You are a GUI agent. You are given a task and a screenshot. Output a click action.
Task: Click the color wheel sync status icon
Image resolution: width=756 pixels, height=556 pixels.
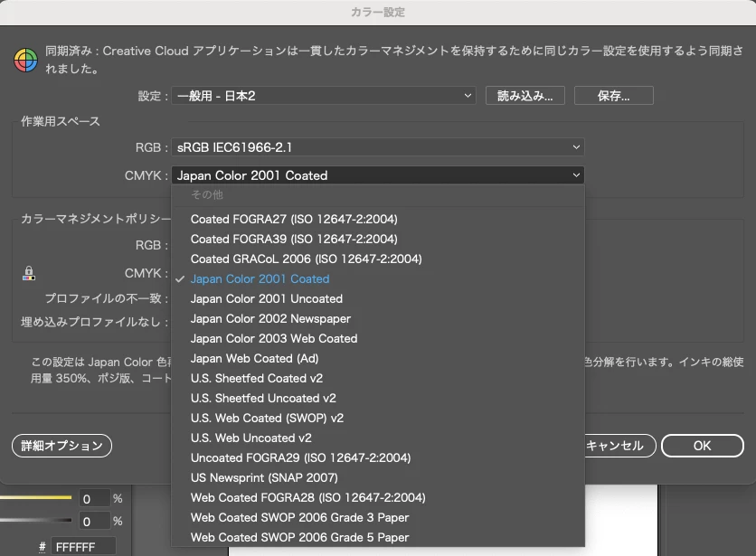click(x=25, y=61)
